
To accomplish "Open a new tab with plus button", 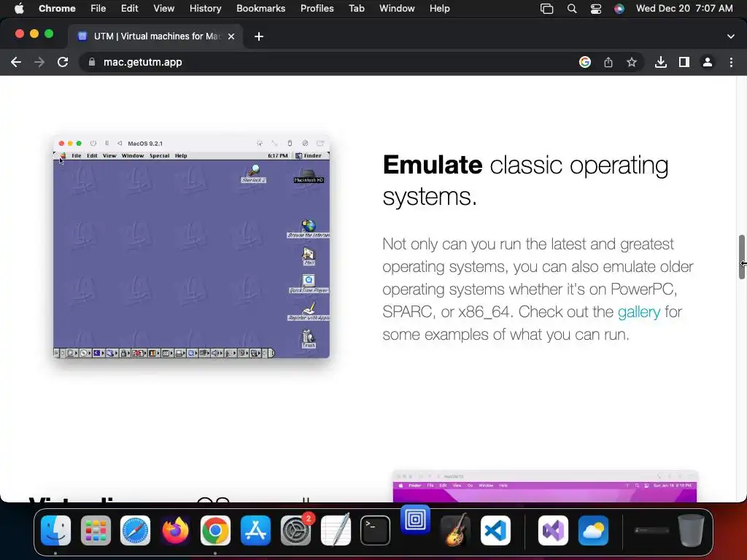I will point(259,36).
